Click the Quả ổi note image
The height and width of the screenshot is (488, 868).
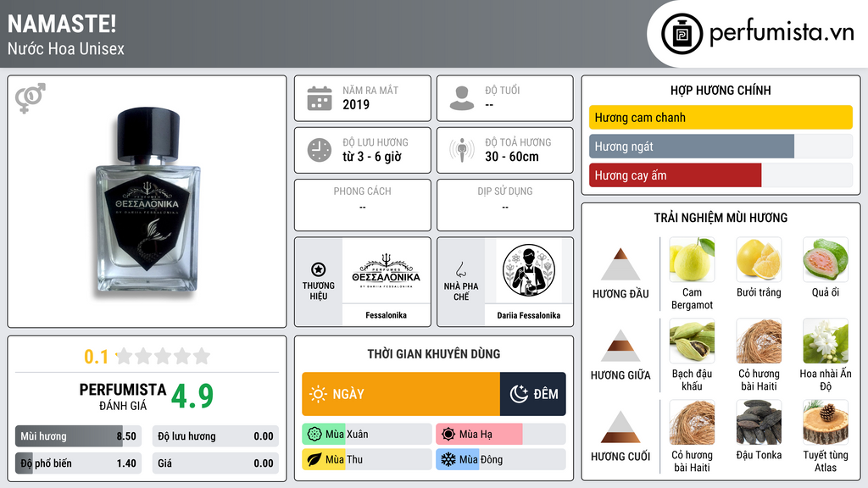click(x=826, y=259)
